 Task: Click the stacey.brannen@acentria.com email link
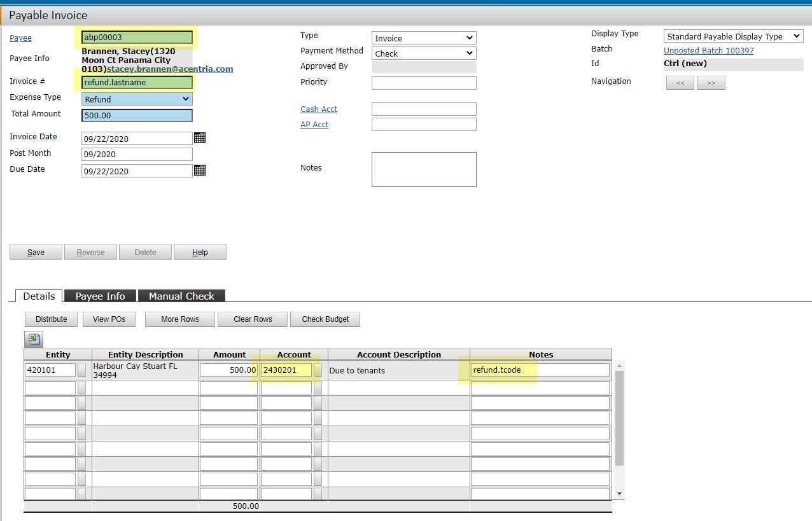point(170,69)
